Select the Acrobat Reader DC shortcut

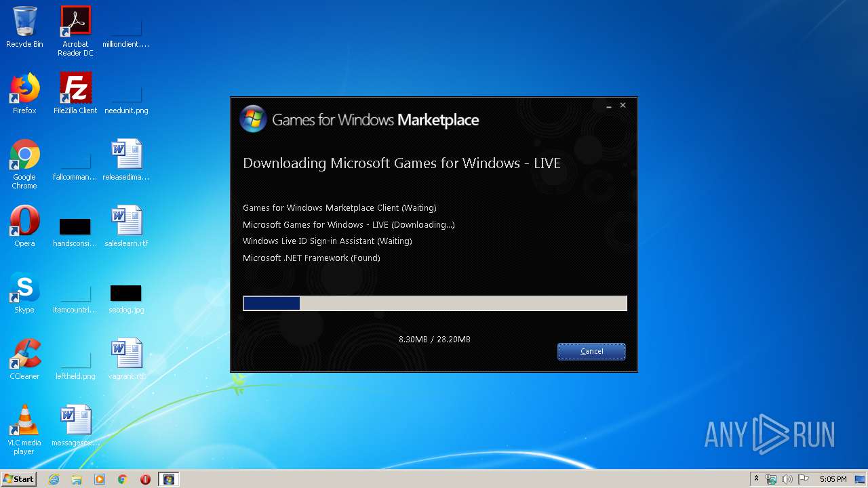[75, 31]
